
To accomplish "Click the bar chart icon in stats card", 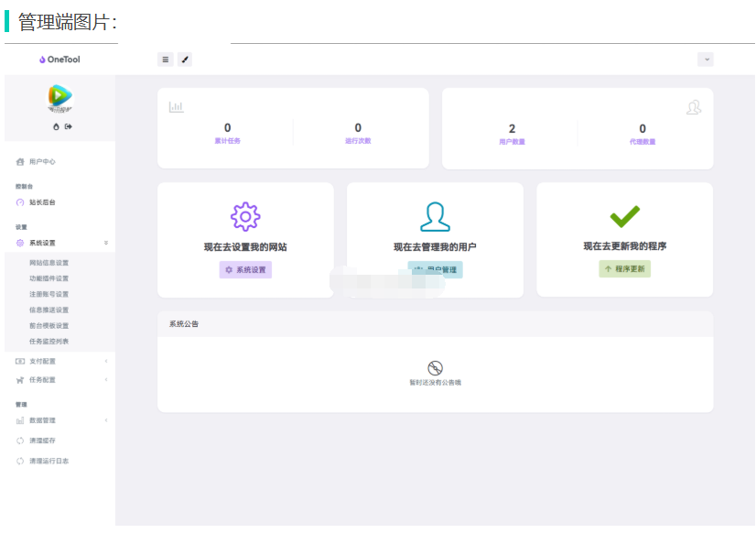I will click(x=177, y=107).
